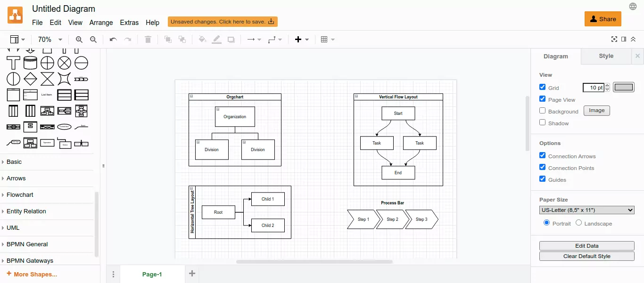
Task: Select the Central Idea ellipse shape
Action: click(x=64, y=127)
